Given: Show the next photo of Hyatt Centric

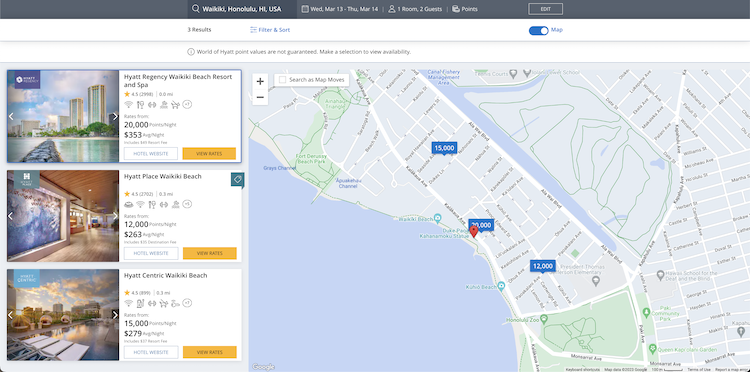Looking at the screenshot, I should (115, 315).
